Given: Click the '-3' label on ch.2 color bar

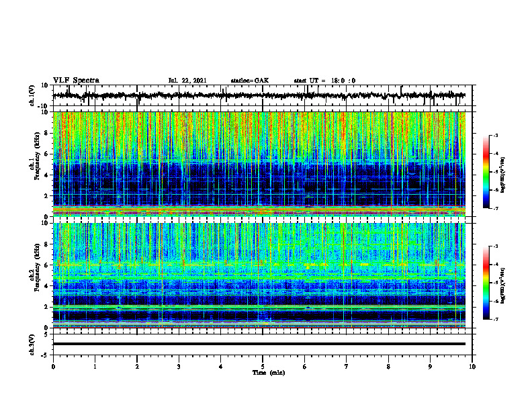Looking at the screenshot, I should pos(495,246).
